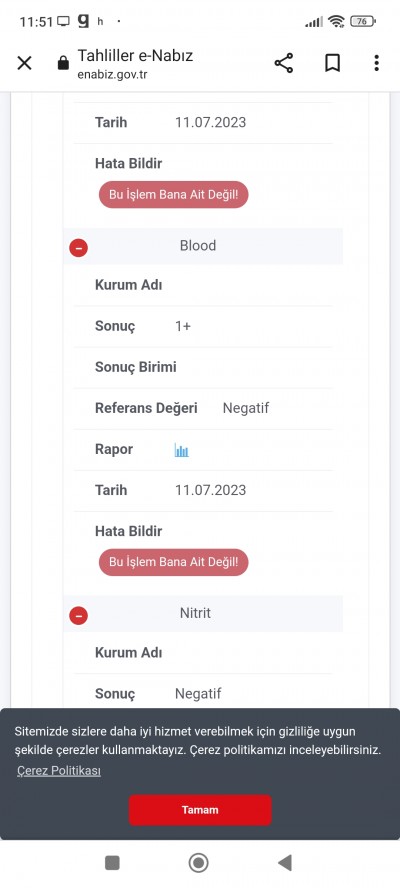Tap the lock icon for site security
400x888 pixels.
coord(63,63)
